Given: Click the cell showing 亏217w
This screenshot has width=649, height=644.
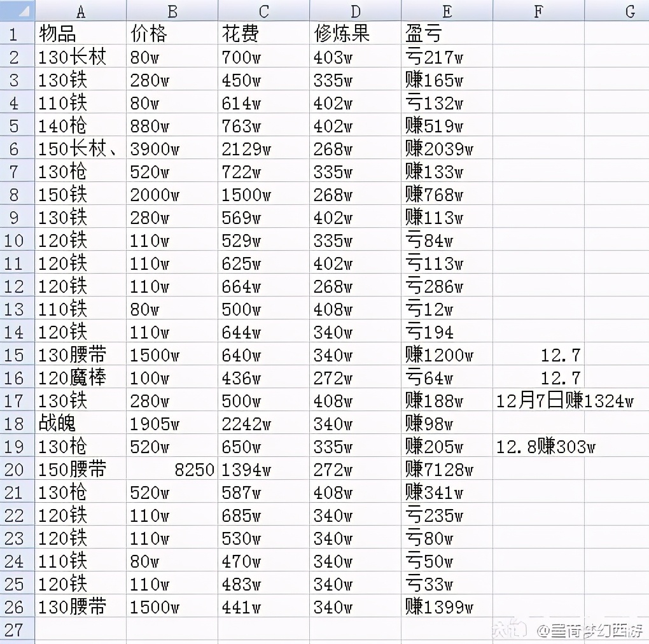Looking at the screenshot, I should pos(446,57).
